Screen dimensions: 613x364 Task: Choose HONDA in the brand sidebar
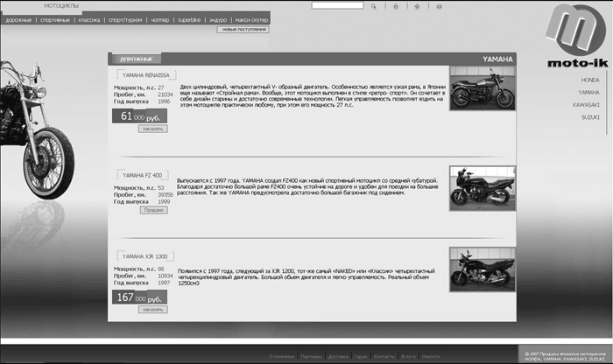(x=590, y=80)
